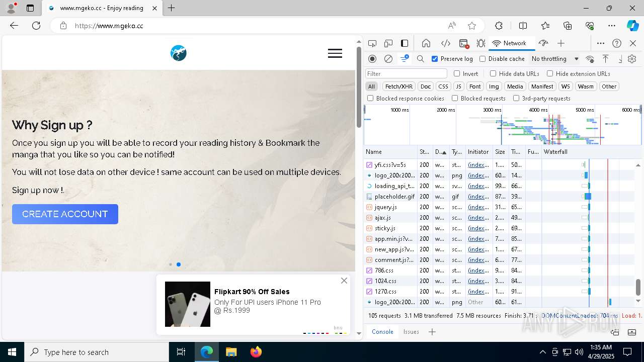This screenshot has width=644, height=362.
Task: Toggle device emulation icon in DevTools
Action: [x=388, y=43]
